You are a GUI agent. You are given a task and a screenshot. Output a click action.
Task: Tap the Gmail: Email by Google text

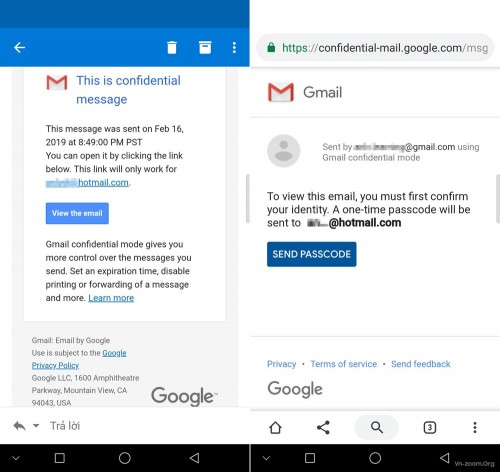[71, 340]
